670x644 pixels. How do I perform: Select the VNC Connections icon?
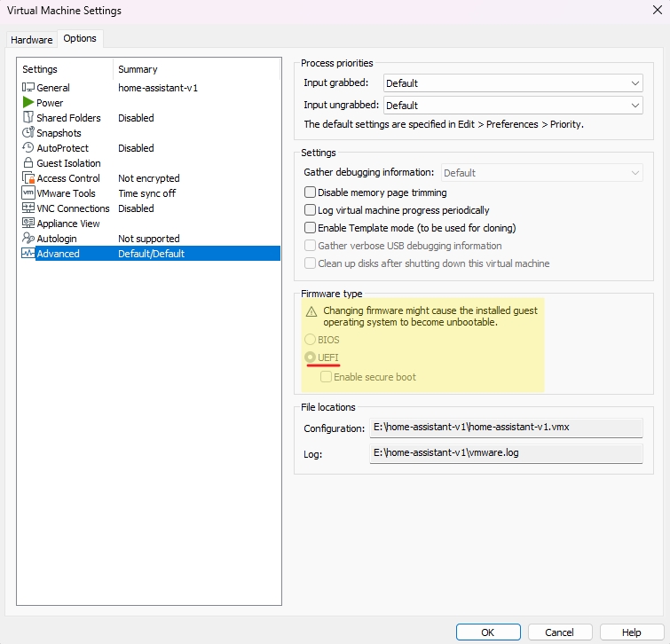click(x=28, y=208)
